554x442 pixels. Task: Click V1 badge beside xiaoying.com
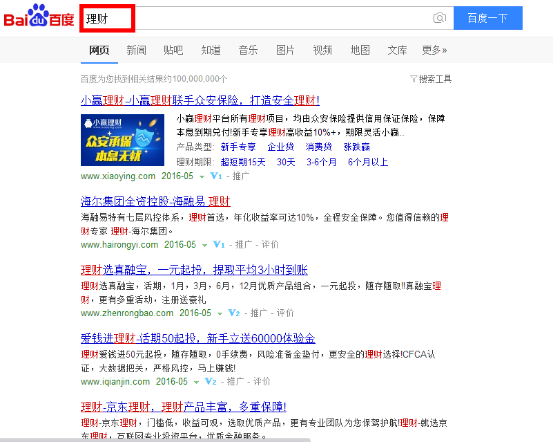tap(216, 176)
